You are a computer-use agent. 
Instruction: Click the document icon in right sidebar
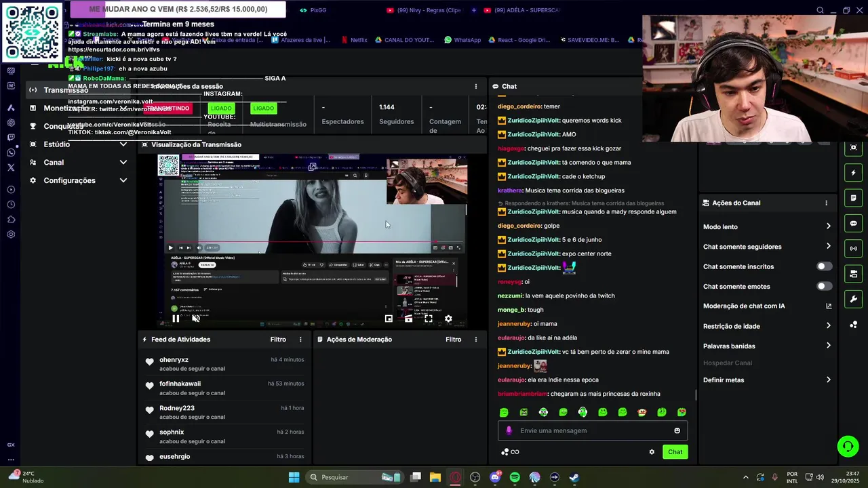pyautogui.click(x=853, y=198)
